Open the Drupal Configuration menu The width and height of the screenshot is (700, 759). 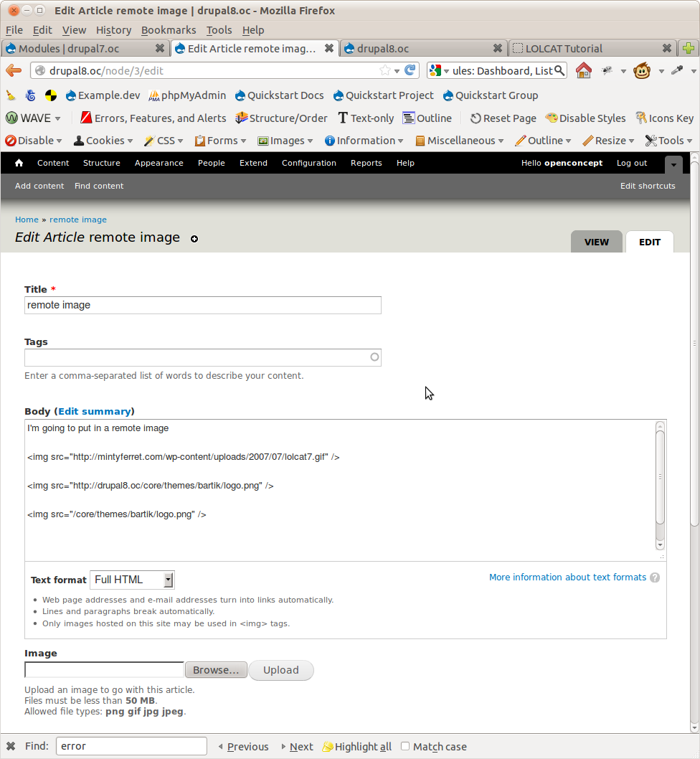[309, 163]
